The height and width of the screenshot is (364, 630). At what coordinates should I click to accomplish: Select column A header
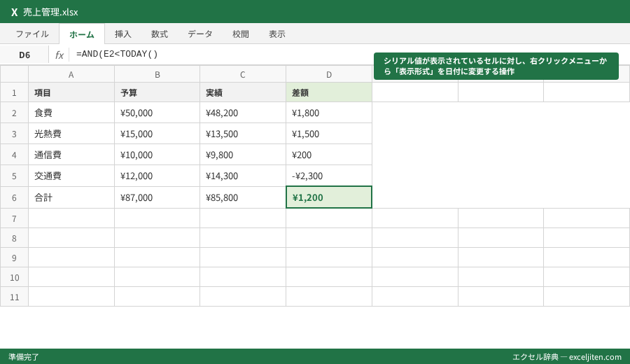pos(71,74)
